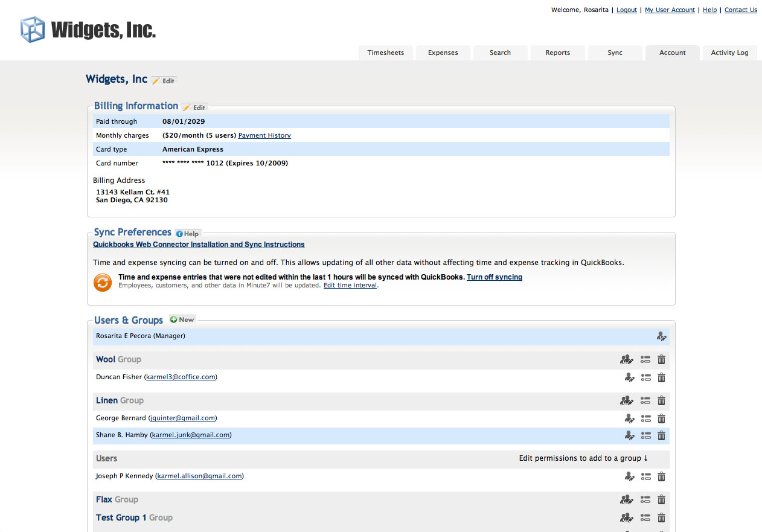Click Edit time interval link
Image resolution: width=762 pixels, height=532 pixels.
[350, 285]
